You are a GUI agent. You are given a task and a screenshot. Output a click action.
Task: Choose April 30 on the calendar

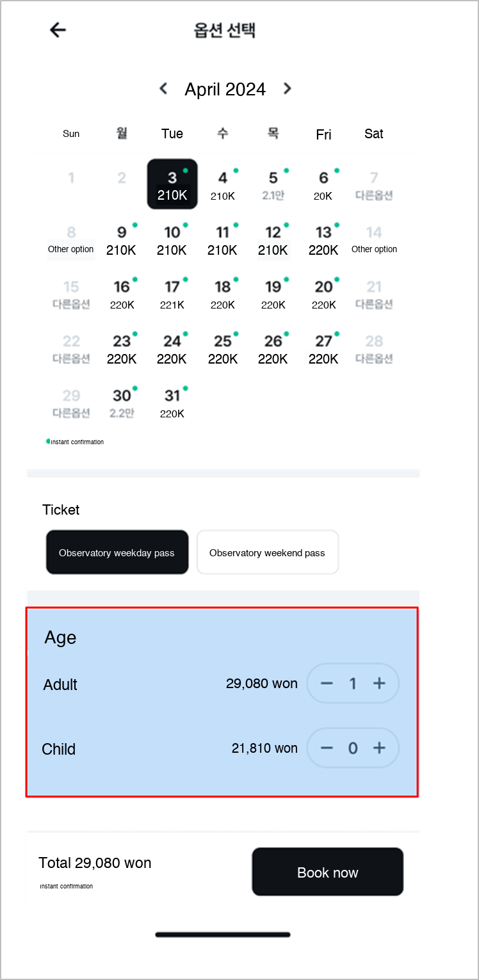[122, 403]
